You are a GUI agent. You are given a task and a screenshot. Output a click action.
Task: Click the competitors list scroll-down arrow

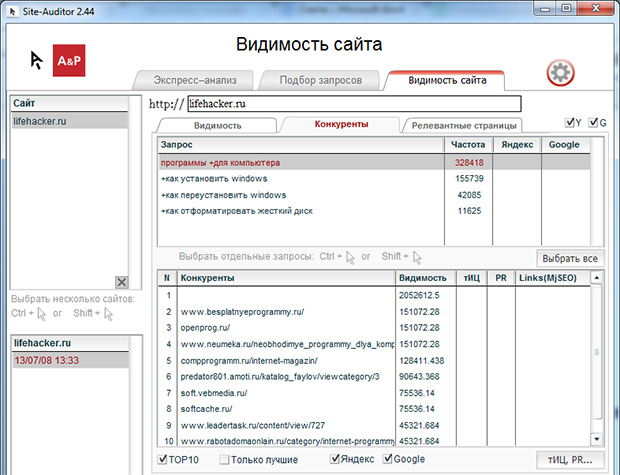[x=596, y=439]
